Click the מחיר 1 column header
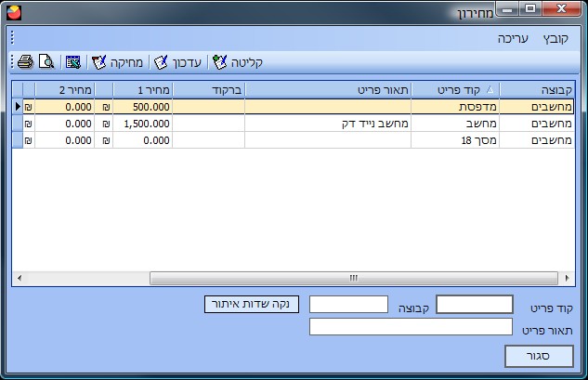Image resolution: width=588 pixels, height=380 pixels. (143, 89)
